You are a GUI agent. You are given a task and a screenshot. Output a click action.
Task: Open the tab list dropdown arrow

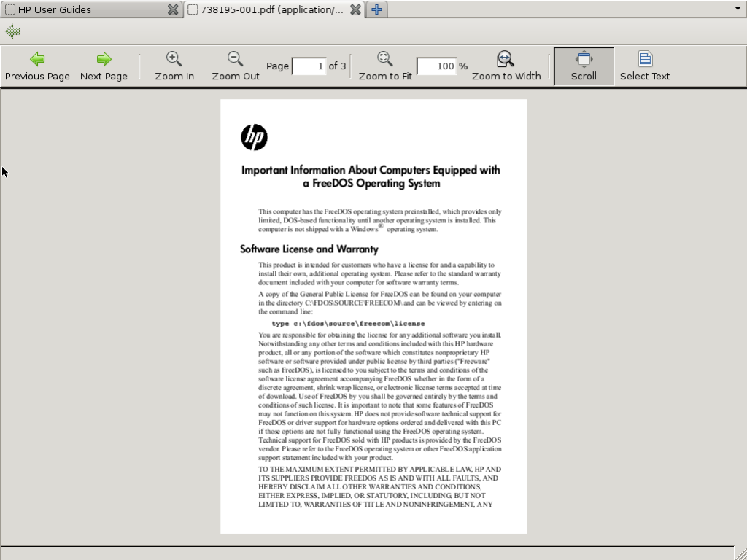tap(738, 9)
